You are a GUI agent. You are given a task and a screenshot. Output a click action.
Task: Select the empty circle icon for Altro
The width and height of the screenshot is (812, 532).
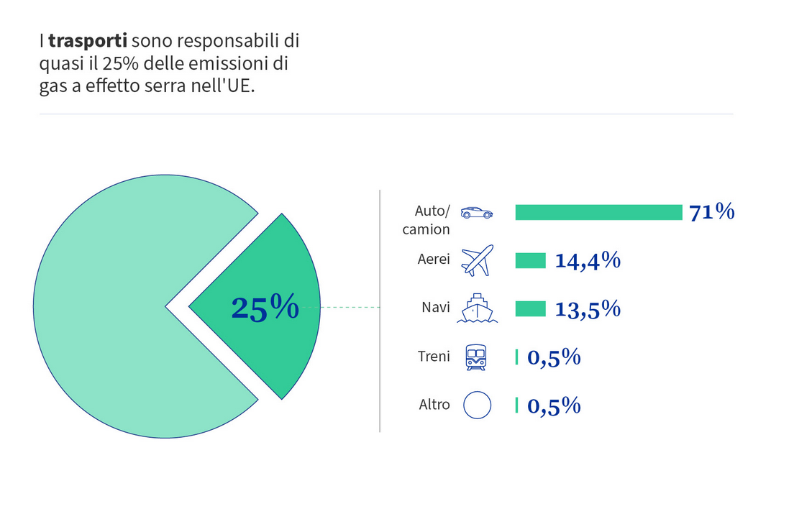click(477, 405)
